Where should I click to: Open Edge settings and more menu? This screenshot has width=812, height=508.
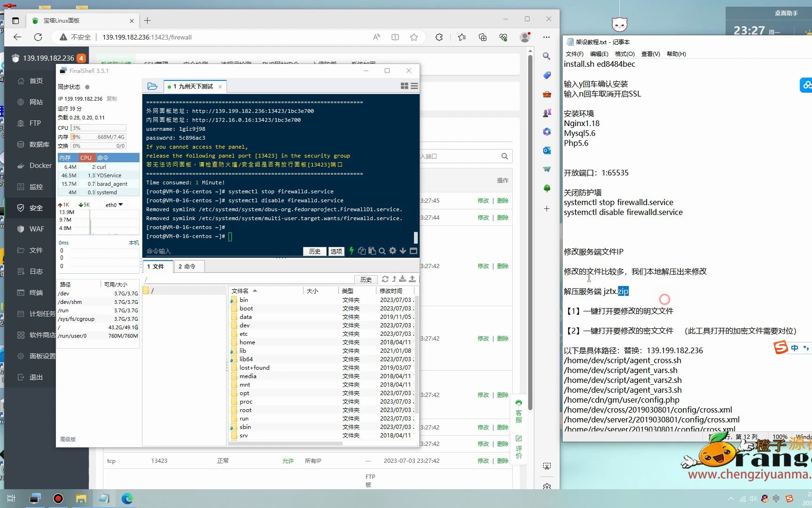pyautogui.click(x=546, y=37)
